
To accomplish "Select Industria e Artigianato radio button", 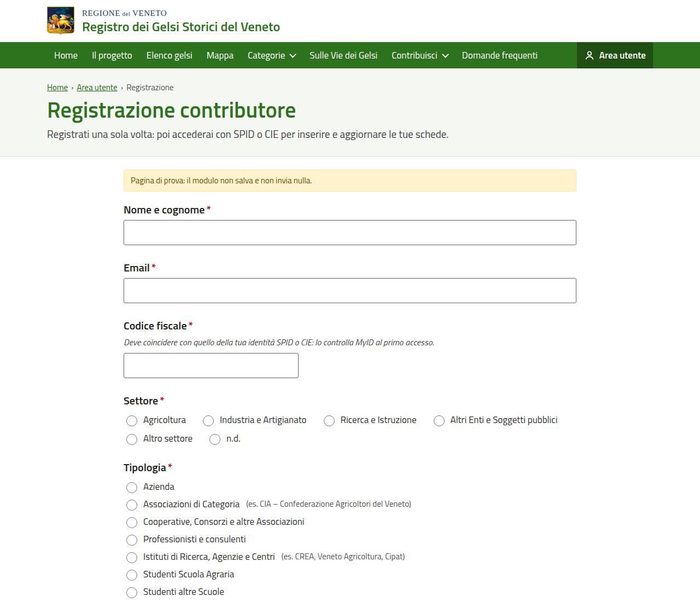I will pyautogui.click(x=208, y=421).
